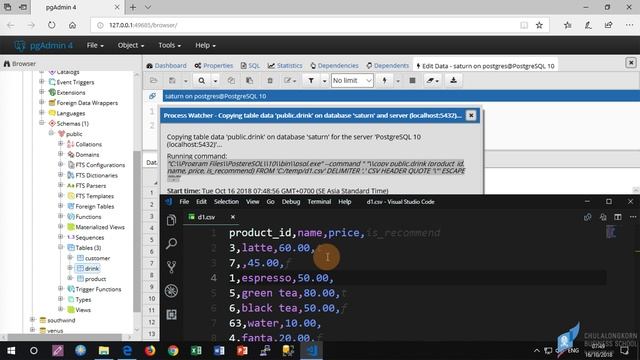Click the Delete trash icon in pgAdmin toolbar
Viewport: 640px width, 360px height.
pyautogui.click(x=270, y=80)
